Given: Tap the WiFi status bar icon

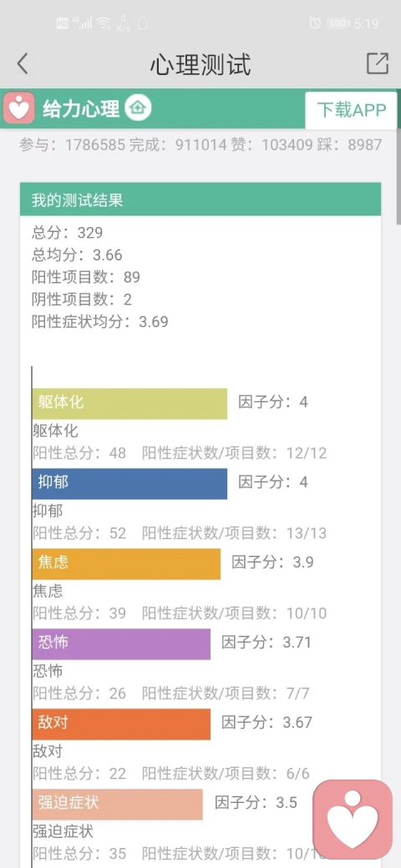Looking at the screenshot, I should 103,23.
